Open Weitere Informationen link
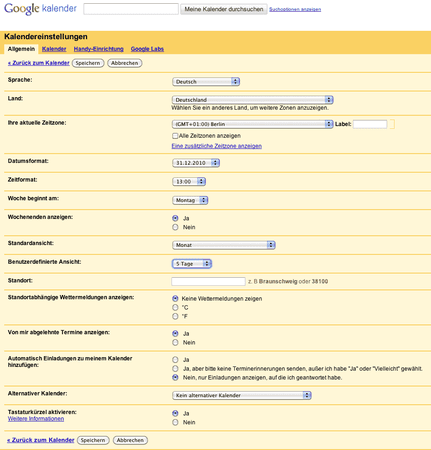Screen dimensions: 431x450 [36, 419]
